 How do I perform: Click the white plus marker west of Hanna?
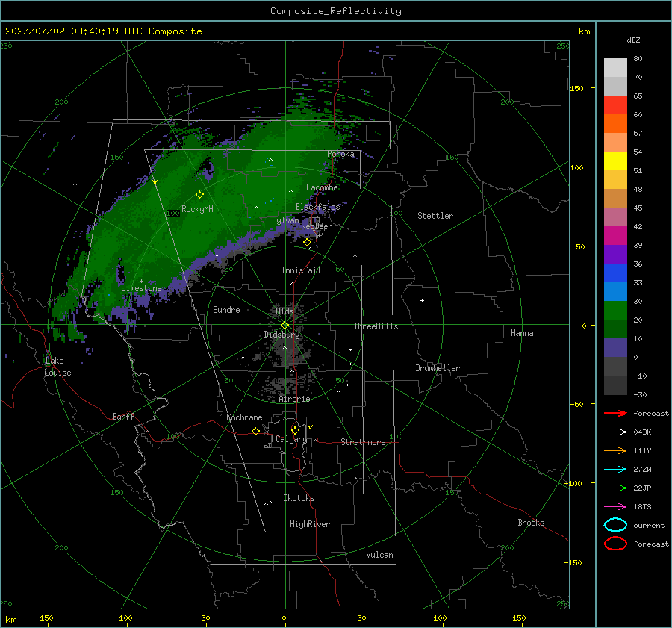(x=422, y=300)
